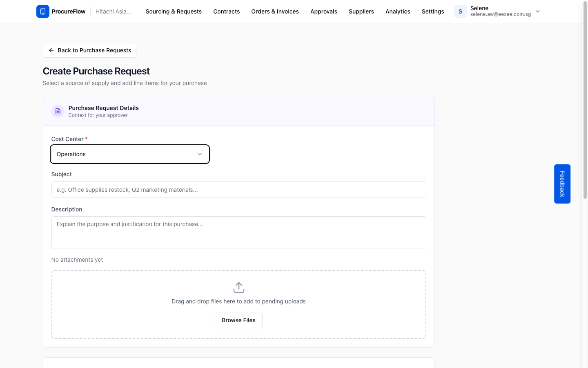588x368 pixels.
Task: Click the chevron arrow in Cost Center field
Action: [x=200, y=154]
